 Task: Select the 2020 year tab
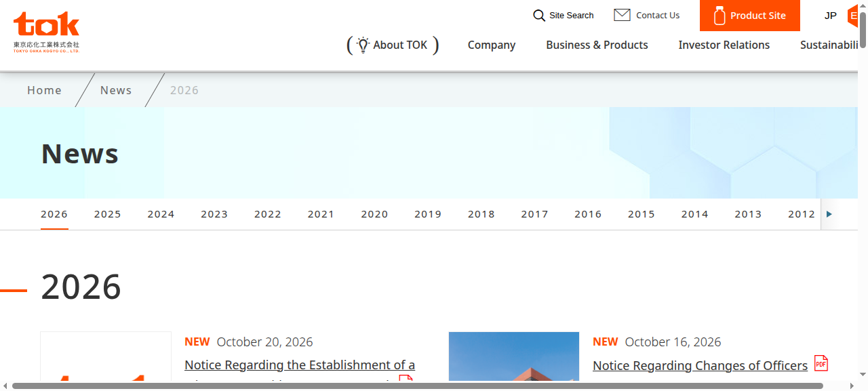point(374,214)
